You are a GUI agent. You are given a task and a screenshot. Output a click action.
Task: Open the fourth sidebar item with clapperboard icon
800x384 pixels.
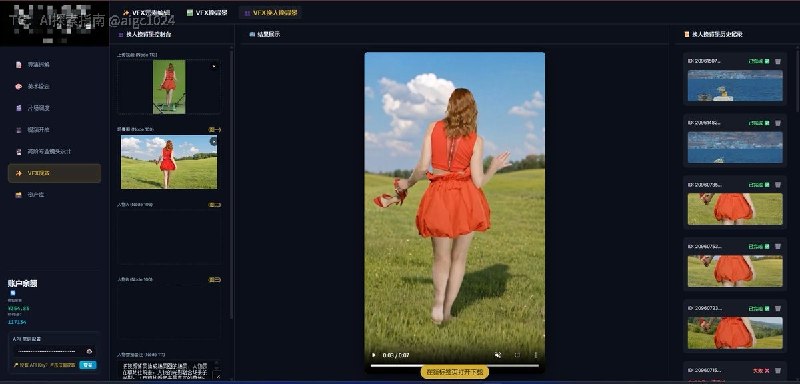[x=55, y=130]
